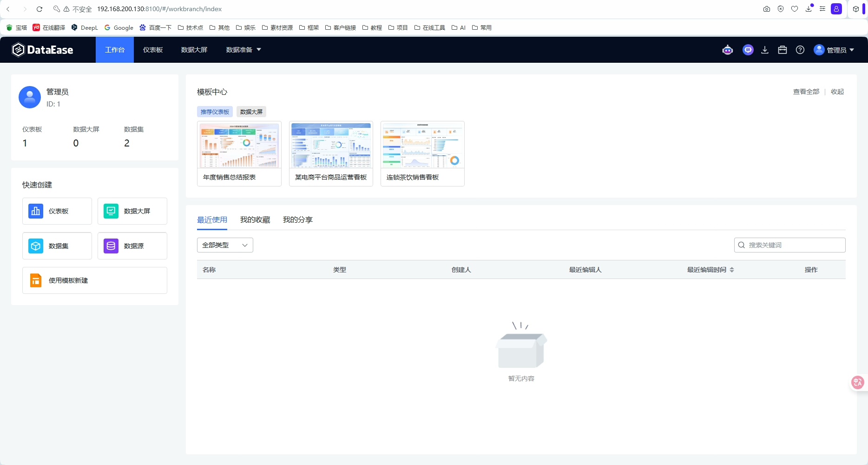Click the browser heart favorites icon

click(x=795, y=9)
